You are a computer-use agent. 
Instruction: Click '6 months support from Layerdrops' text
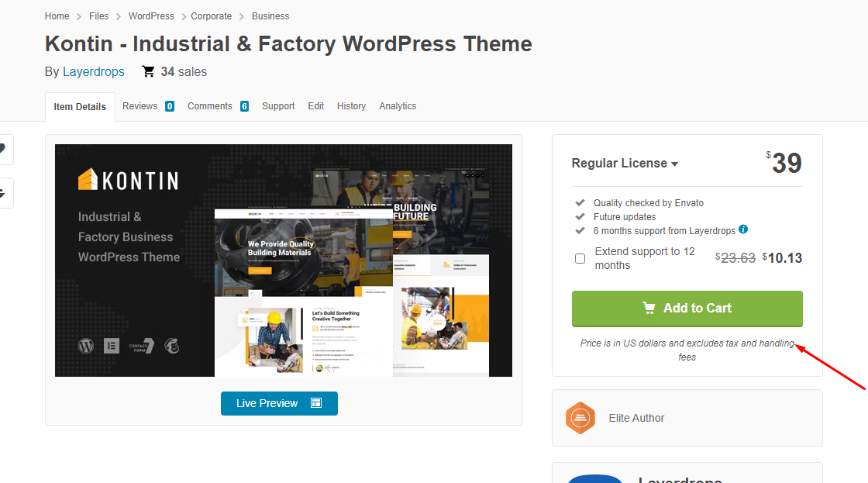[x=664, y=230]
